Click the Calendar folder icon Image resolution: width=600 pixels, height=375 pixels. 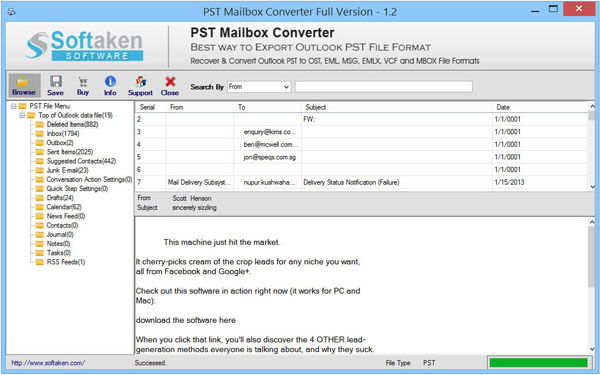[40, 207]
